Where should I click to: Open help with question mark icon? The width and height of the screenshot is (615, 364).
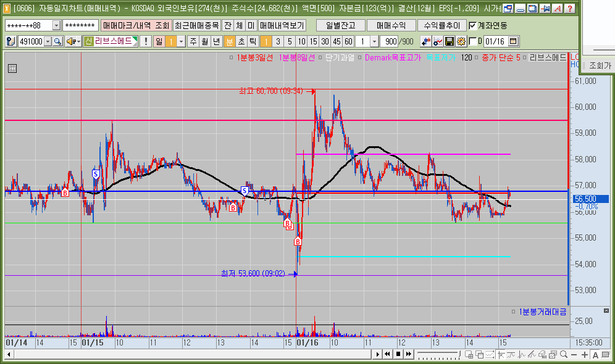point(570,8)
